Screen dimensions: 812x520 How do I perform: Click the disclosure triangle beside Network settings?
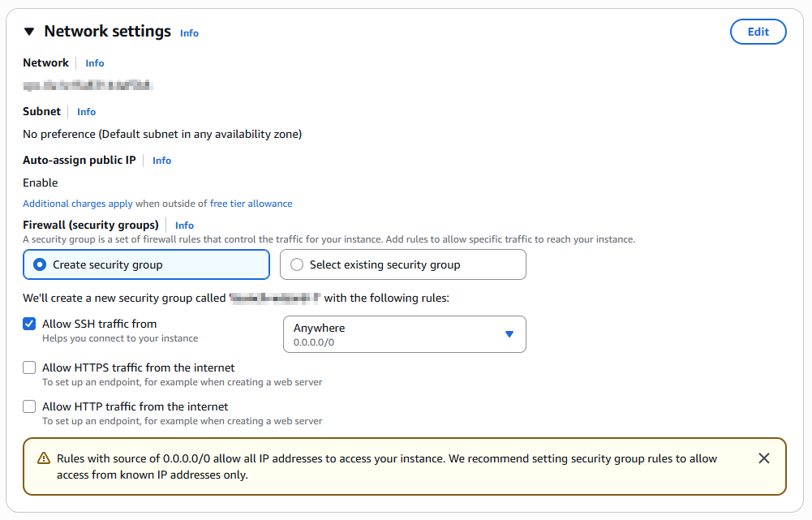click(x=30, y=31)
